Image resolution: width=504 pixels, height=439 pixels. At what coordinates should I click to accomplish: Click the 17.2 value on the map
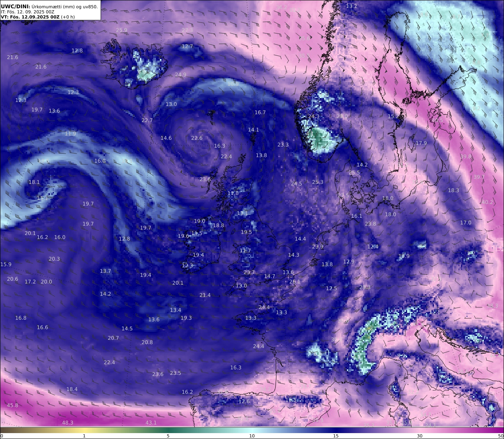30,282
